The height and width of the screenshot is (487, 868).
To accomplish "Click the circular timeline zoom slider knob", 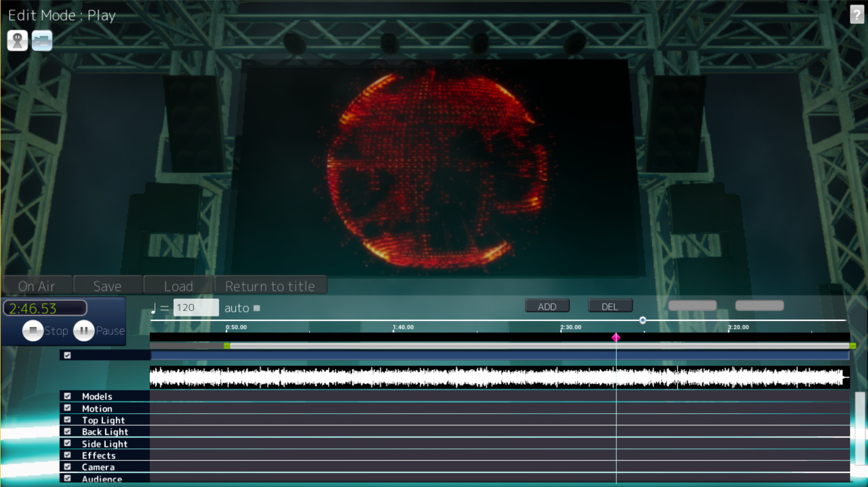I will [x=643, y=320].
